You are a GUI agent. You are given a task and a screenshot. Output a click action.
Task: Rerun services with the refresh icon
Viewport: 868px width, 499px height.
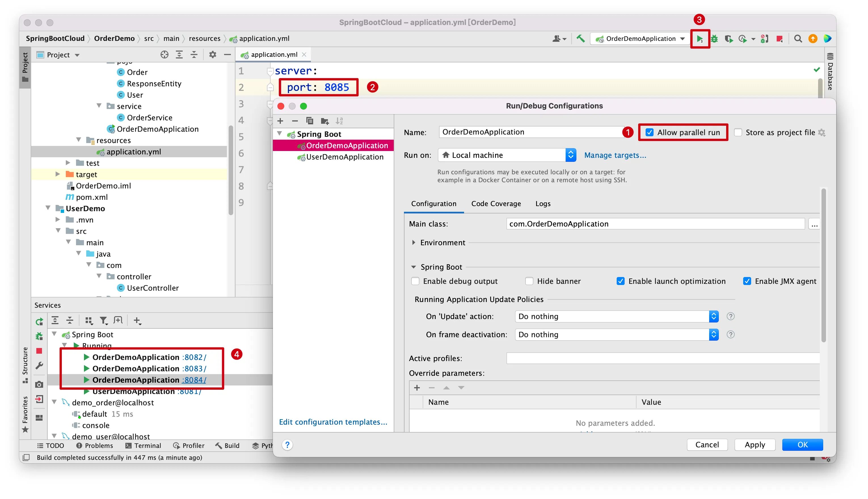pyautogui.click(x=39, y=322)
